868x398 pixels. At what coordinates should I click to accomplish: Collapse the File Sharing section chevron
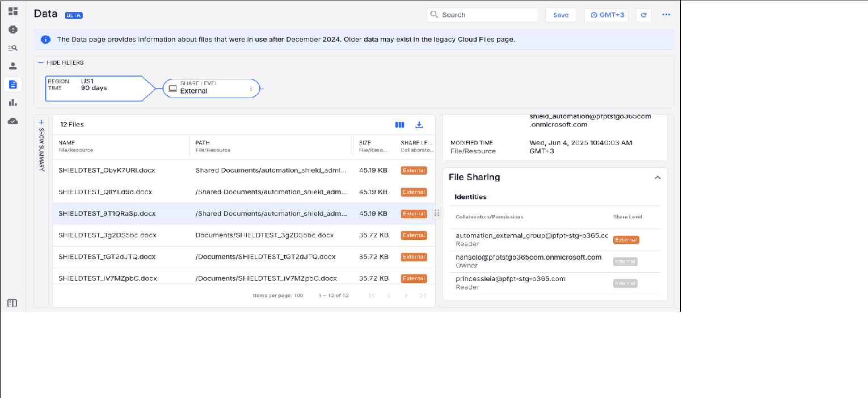coord(658,177)
